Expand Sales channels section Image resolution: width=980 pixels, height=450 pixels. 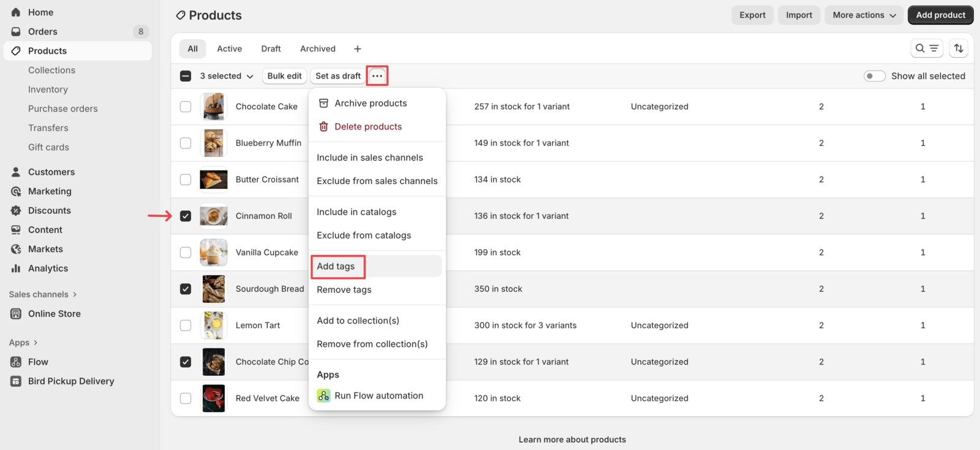click(43, 294)
